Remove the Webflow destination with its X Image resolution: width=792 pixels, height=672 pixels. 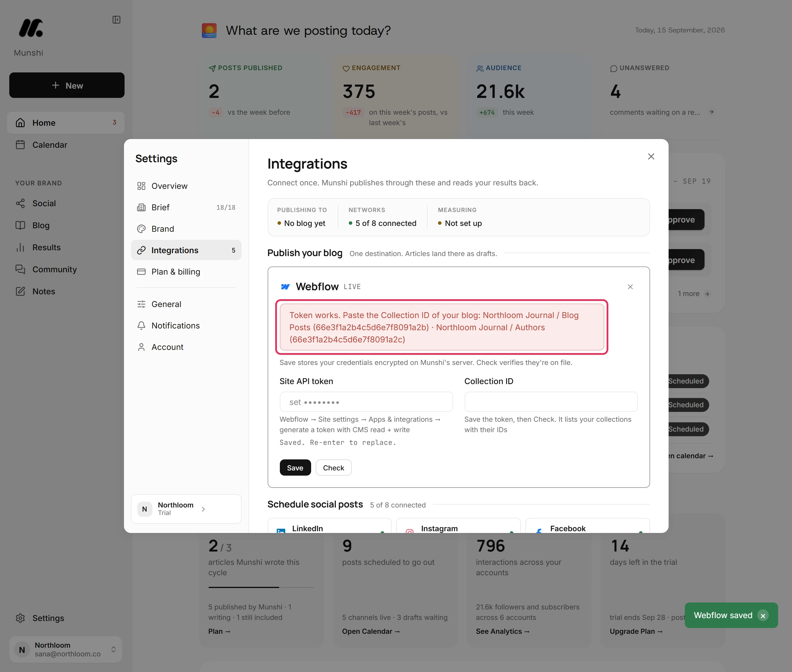coord(630,287)
